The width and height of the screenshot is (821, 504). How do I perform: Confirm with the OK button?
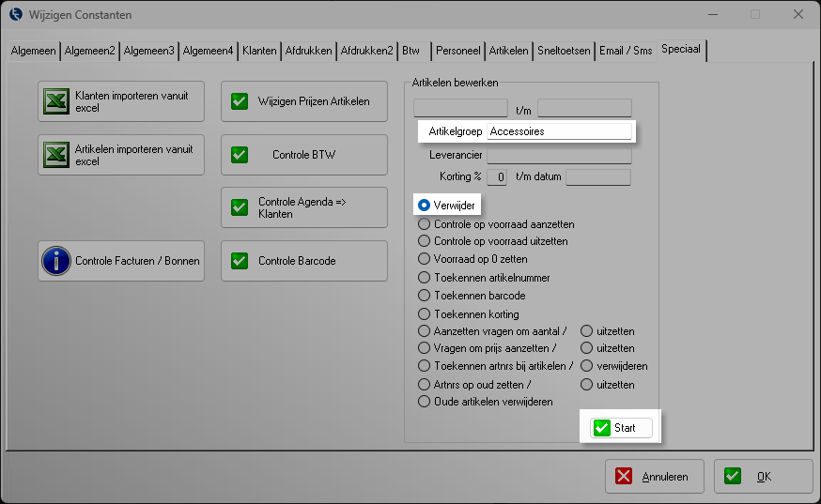pos(763,477)
